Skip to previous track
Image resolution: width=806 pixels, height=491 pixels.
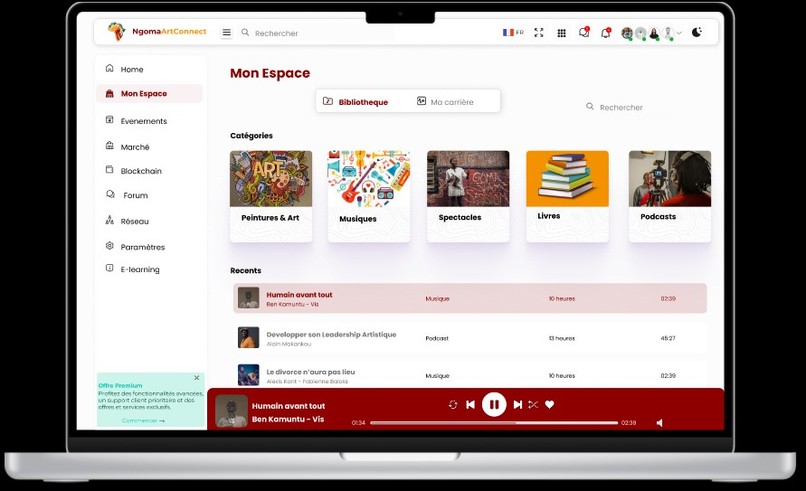(x=470, y=405)
